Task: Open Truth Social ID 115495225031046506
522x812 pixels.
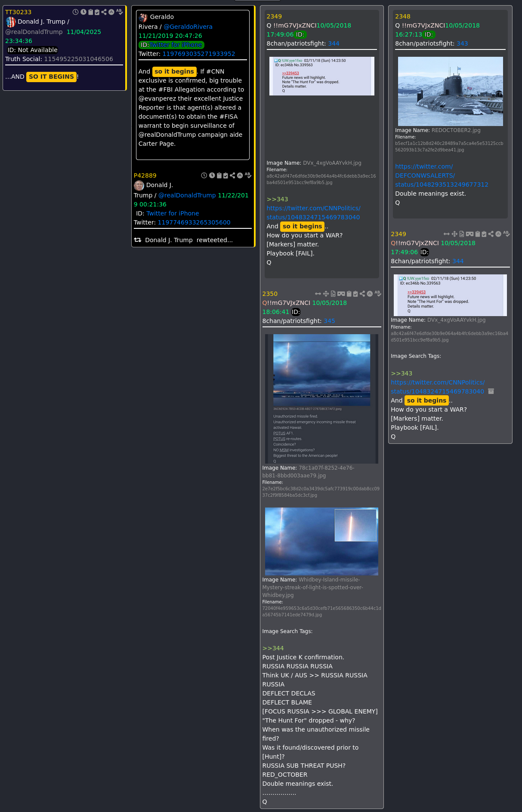Action: (x=78, y=59)
